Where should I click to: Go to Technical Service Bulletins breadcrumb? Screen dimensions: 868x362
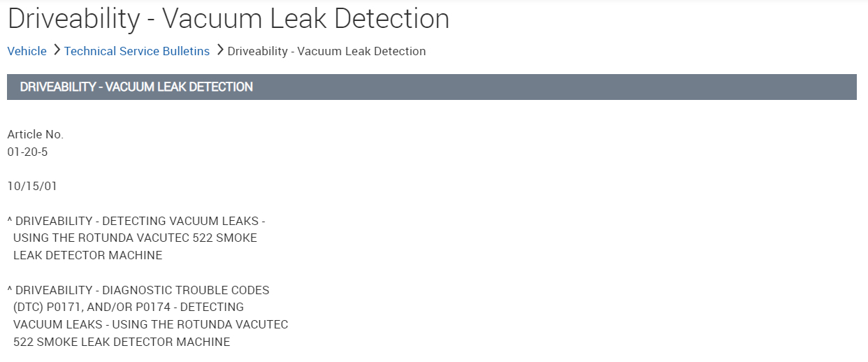[137, 51]
